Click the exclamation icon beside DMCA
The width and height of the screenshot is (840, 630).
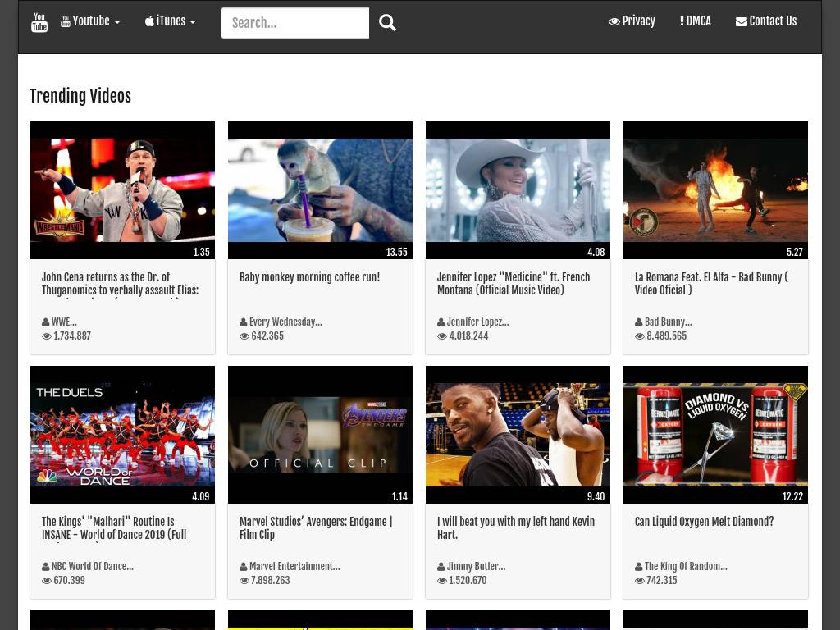point(682,21)
